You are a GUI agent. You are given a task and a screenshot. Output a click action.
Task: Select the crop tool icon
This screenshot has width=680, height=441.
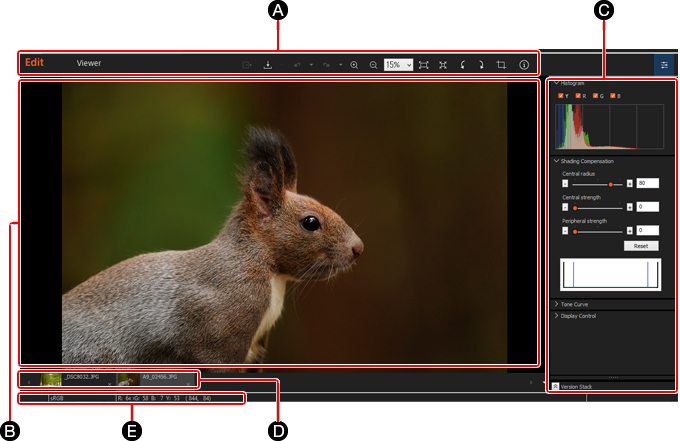501,65
